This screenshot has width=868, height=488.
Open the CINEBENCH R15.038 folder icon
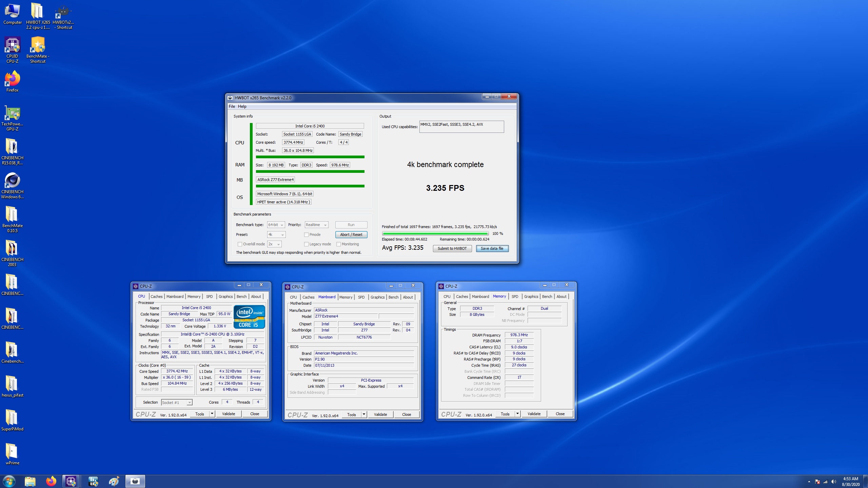pos(13,151)
